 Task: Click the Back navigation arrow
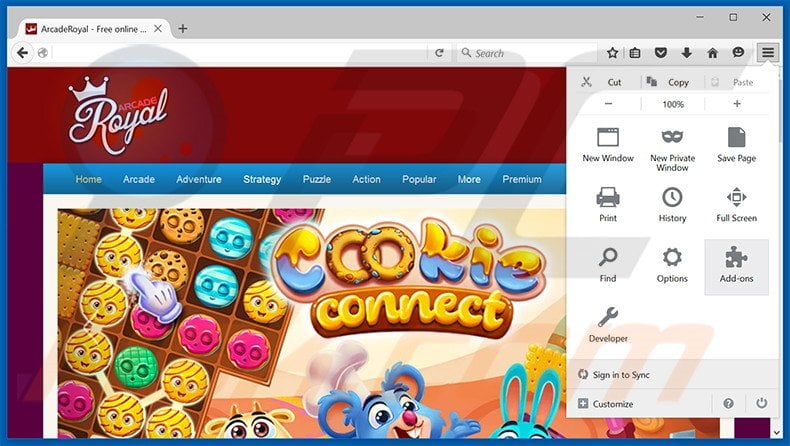(22, 52)
